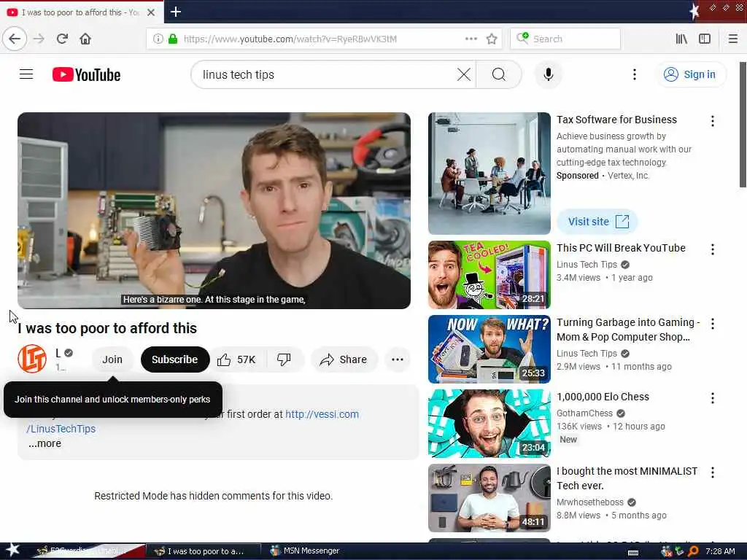Viewport: 747px width, 560px height.
Task: Play 'Turning Garbage into Gaming' thumbnail
Action: [x=489, y=349]
